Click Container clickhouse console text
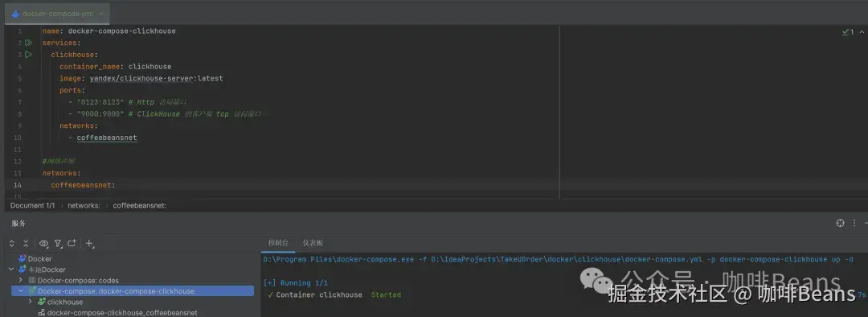Viewport: 868px width, 317px height. (319, 294)
